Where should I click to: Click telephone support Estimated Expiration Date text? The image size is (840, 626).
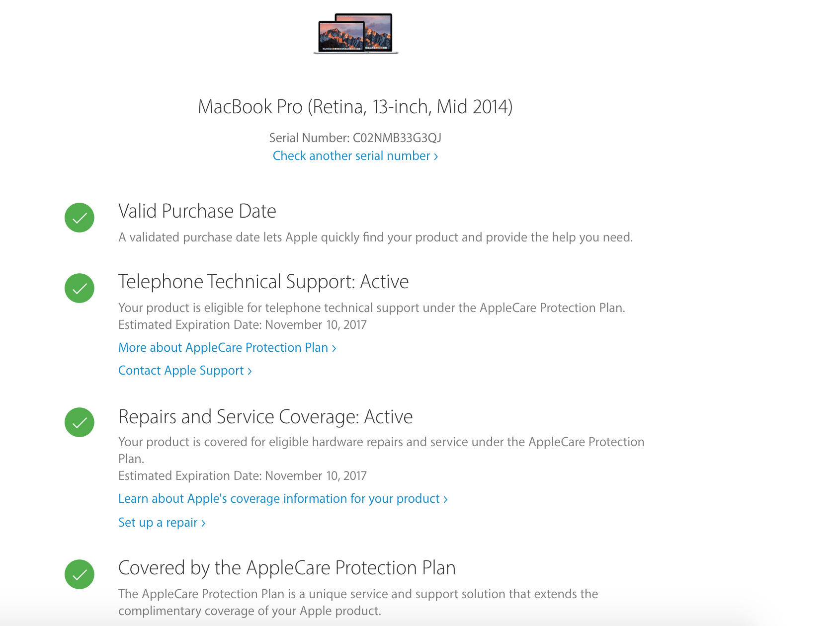pos(243,325)
